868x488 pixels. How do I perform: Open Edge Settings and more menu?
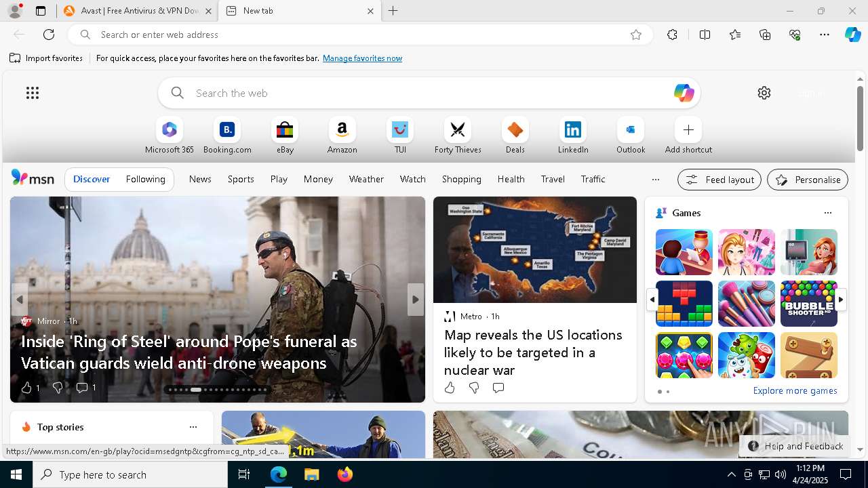(x=825, y=35)
